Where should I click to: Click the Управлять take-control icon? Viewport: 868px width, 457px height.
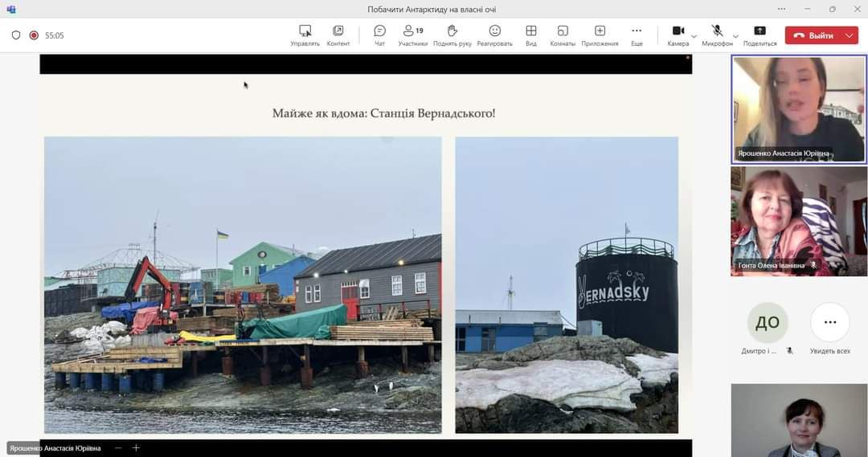tap(305, 35)
